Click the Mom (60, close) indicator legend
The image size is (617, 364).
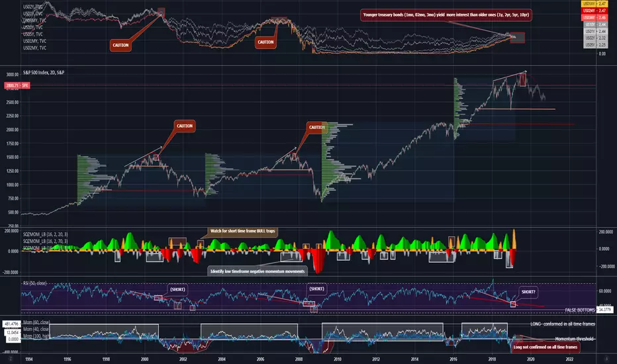[36, 322]
